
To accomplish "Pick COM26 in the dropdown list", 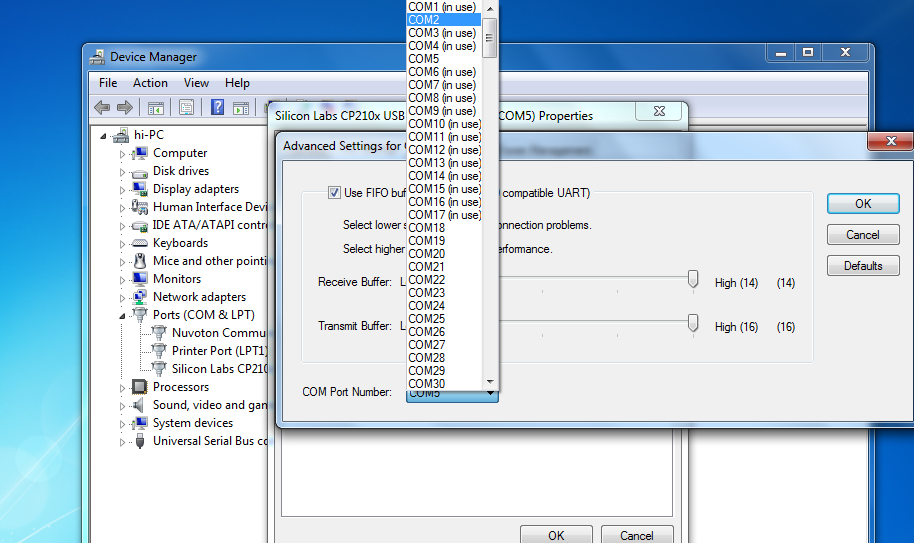I will [x=444, y=332].
